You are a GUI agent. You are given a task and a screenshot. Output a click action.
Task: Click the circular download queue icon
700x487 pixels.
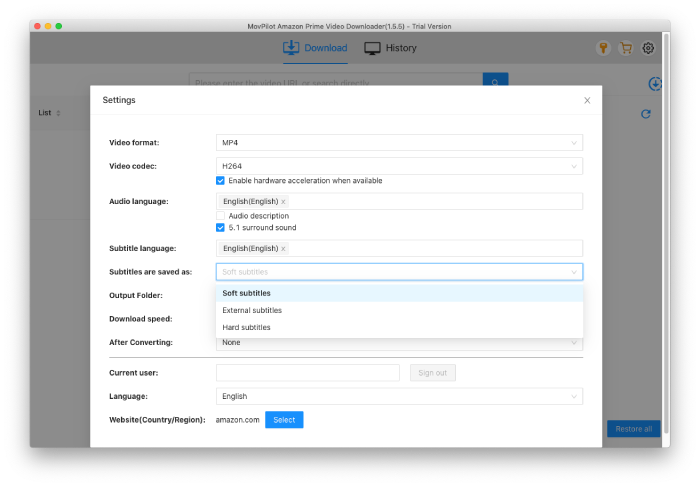655,84
